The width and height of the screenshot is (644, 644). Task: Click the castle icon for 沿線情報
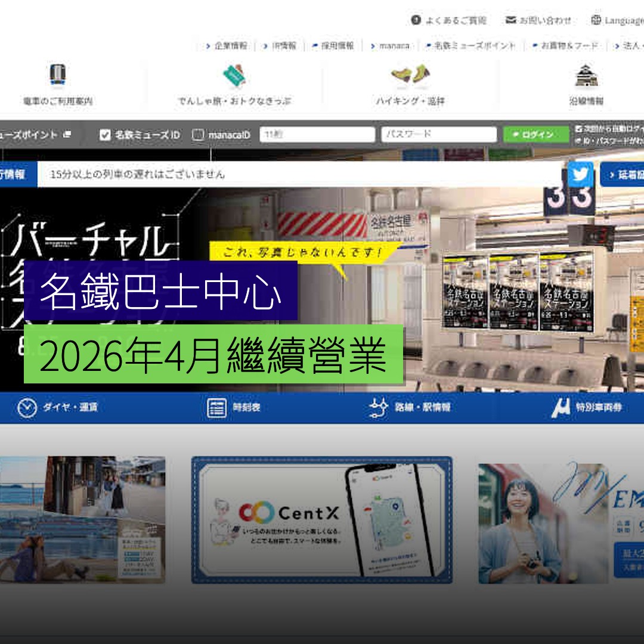[586, 76]
